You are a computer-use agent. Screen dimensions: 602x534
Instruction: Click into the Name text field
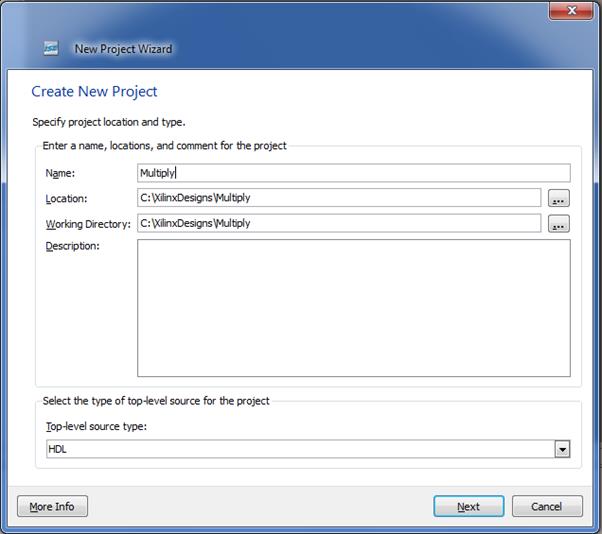click(354, 173)
